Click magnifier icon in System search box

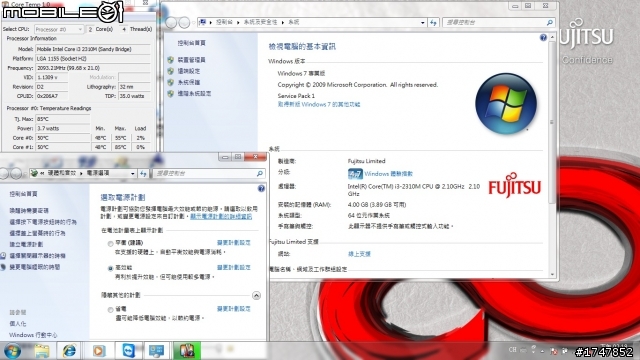click(x=550, y=22)
